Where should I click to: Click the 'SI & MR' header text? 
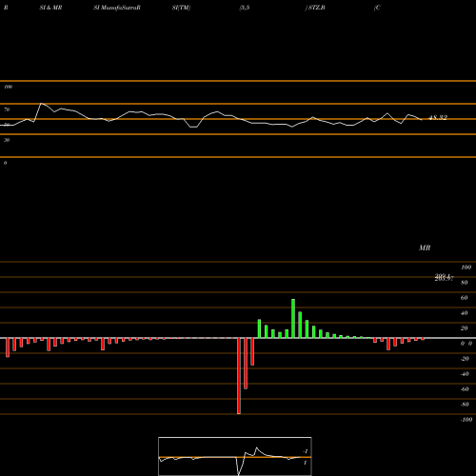click(50, 8)
